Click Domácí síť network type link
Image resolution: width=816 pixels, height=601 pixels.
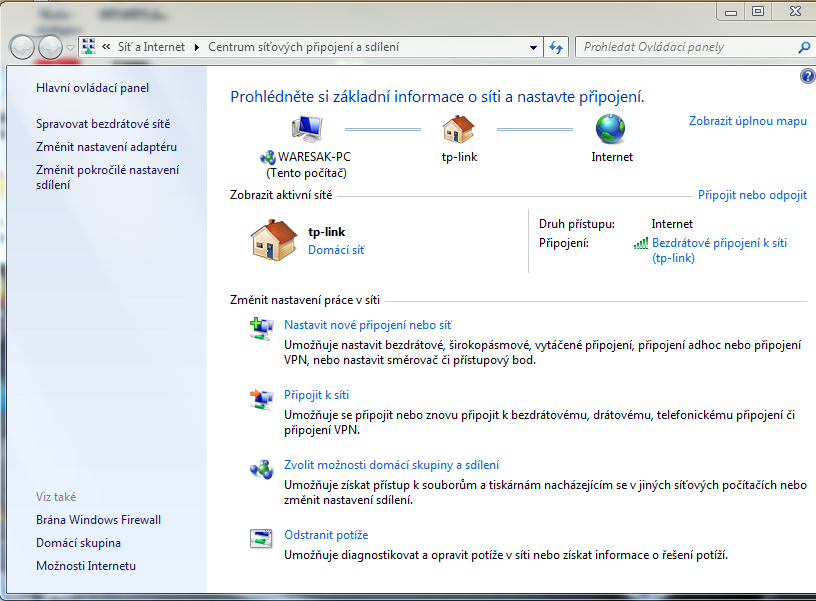[336, 250]
